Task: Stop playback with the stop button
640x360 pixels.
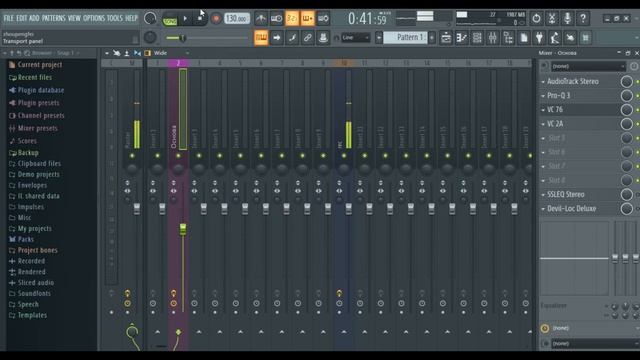Action: tap(200, 18)
